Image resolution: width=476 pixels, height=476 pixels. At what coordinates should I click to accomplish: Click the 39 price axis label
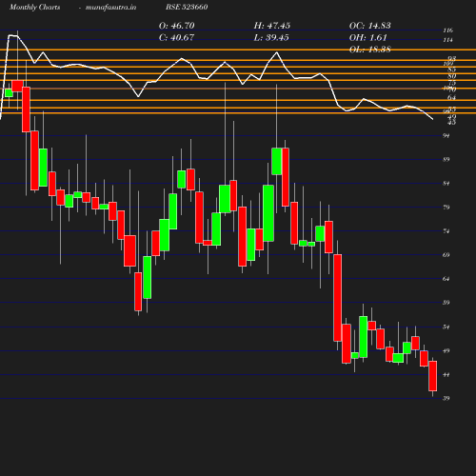[x=446, y=398]
